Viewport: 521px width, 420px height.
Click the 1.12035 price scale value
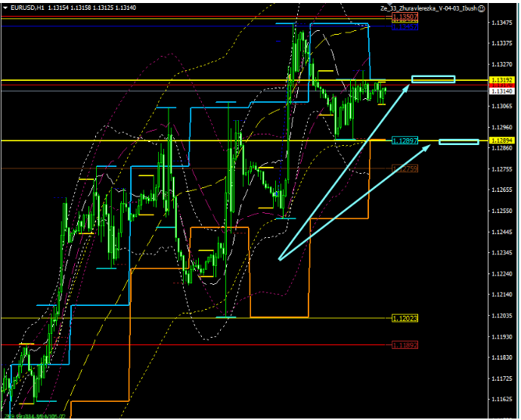[x=502, y=316]
